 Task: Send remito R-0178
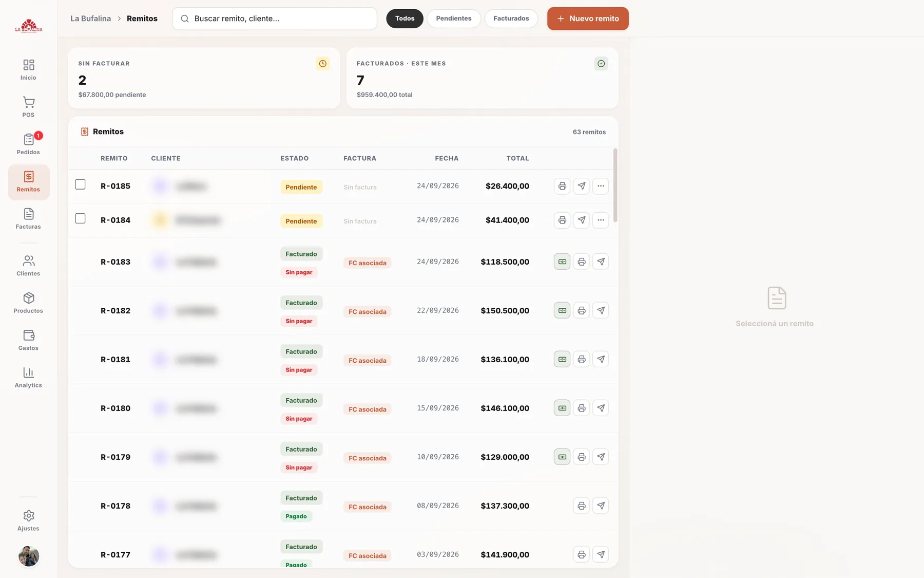coord(601,506)
